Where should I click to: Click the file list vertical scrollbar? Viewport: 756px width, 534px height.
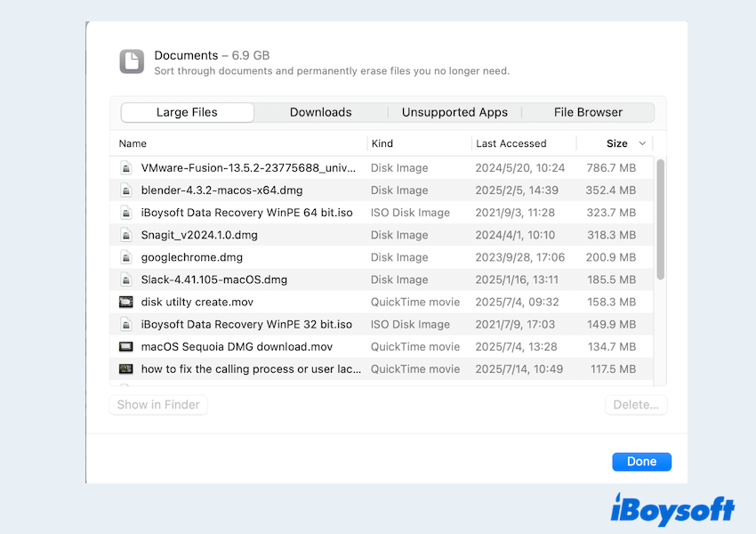660,220
